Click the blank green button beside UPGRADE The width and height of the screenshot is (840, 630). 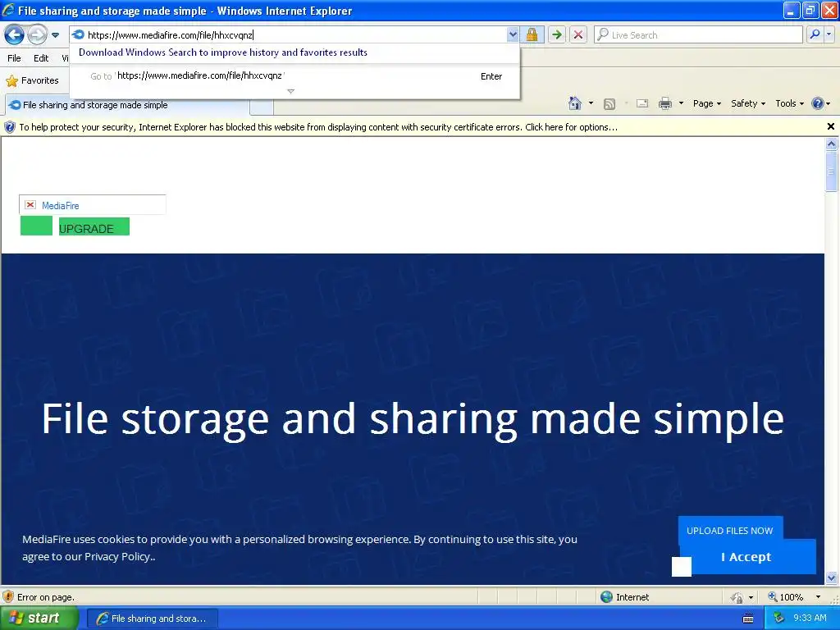tap(36, 226)
